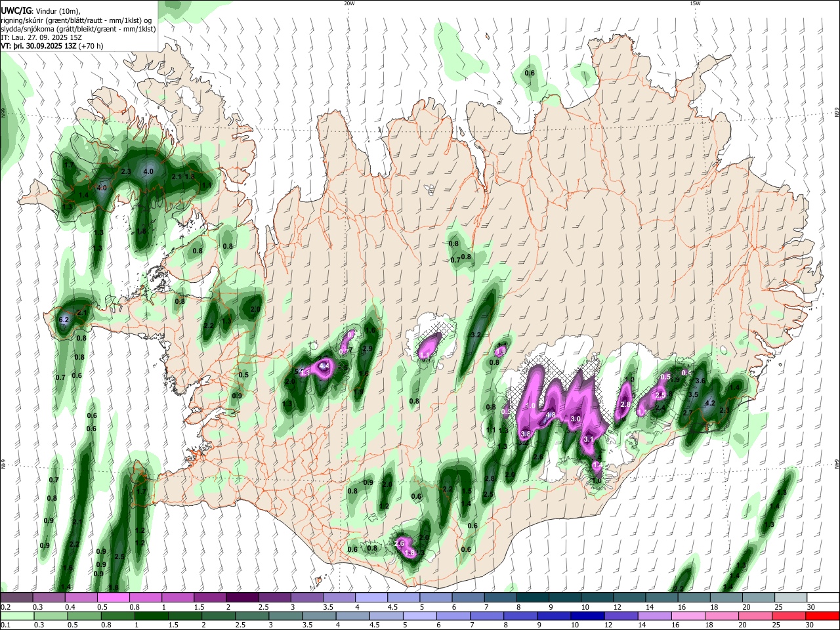Click the 'UWC/IG: Vindur (10m)' title text
Image resolution: width=840 pixels, height=630 pixels.
(x=40, y=11)
